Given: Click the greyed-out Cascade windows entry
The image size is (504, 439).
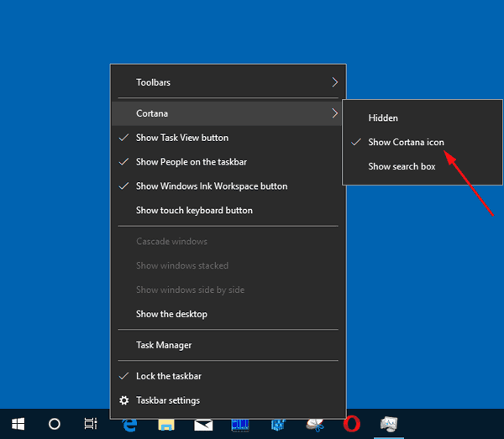Looking at the screenshot, I should pyautogui.click(x=228, y=242).
